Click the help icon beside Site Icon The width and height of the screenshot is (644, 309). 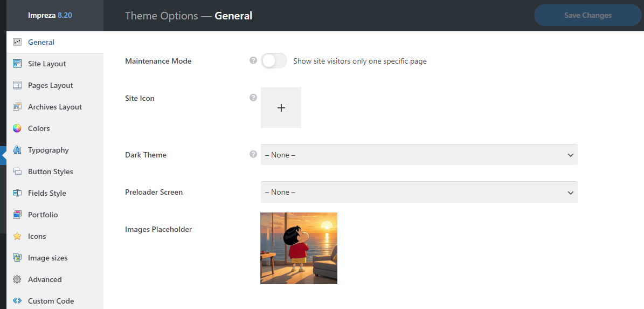[x=253, y=98]
